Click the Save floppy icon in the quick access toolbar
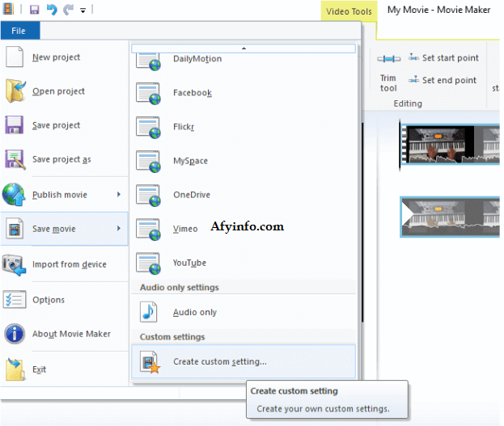Screen dimensions: 504x426 point(35,10)
